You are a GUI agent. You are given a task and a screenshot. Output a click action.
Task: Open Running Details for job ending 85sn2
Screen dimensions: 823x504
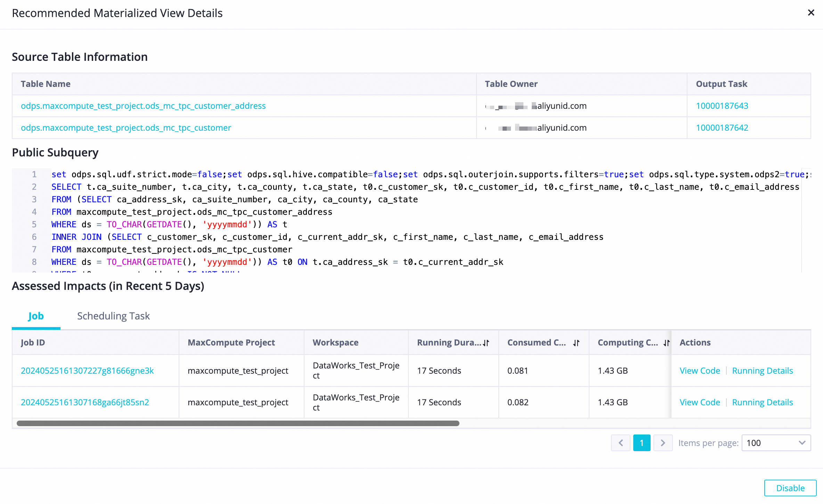(762, 402)
